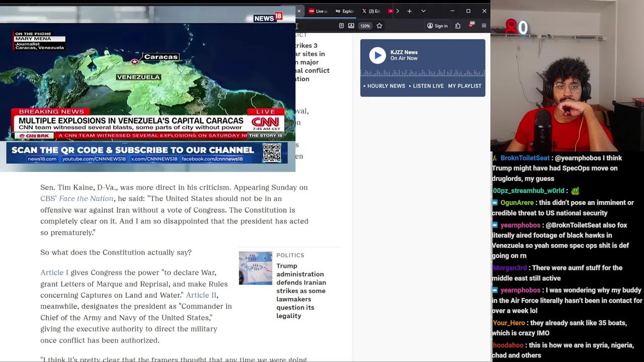
Task: Click BroknToiletSeat's username in chat
Action: [x=525, y=158]
